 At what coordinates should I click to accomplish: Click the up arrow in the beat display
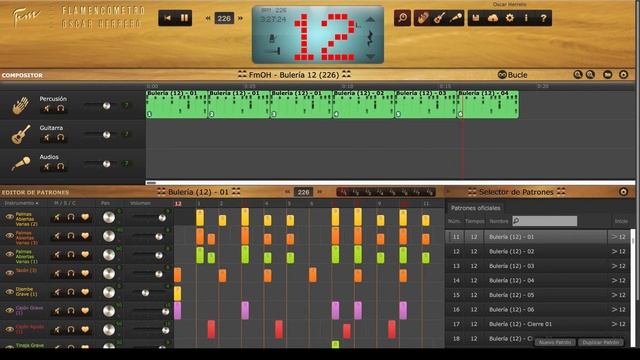370,19
